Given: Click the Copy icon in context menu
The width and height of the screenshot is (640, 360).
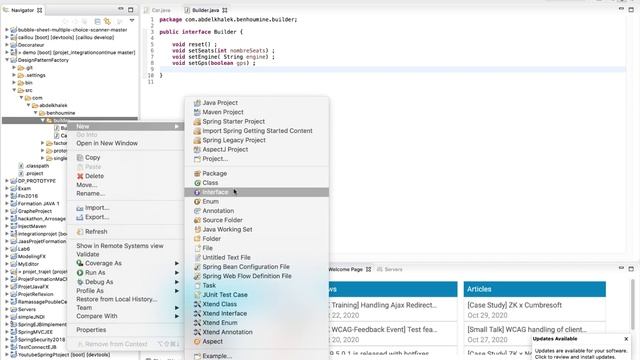Looking at the screenshot, I should click(x=80, y=158).
